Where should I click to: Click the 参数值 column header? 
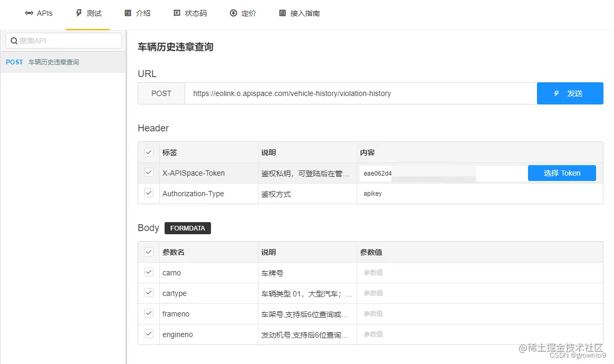coord(371,252)
